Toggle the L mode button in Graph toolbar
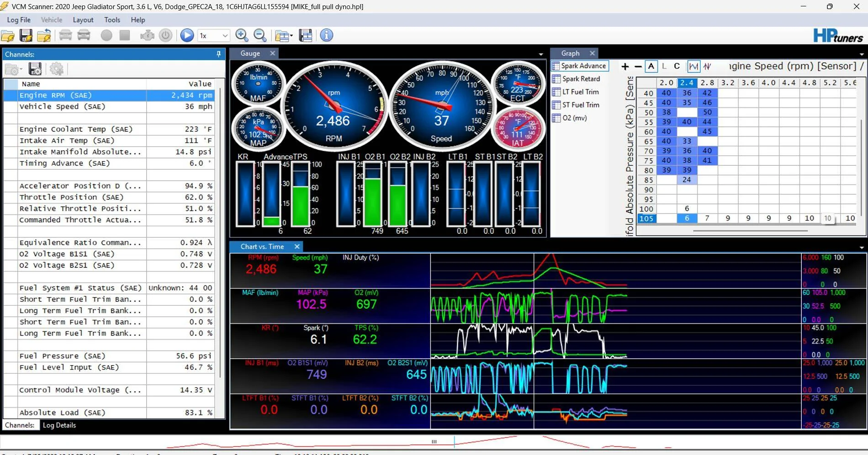This screenshot has width=868, height=455. pyautogui.click(x=664, y=67)
